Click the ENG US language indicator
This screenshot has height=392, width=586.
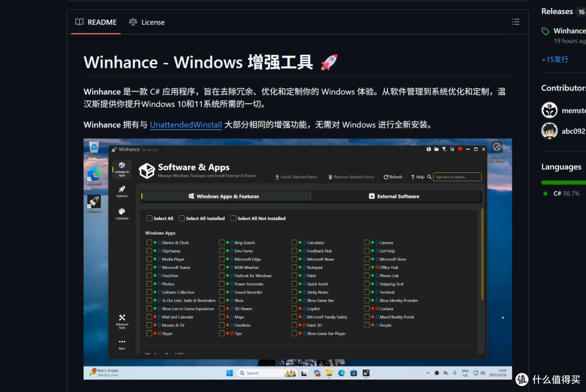(x=466, y=373)
